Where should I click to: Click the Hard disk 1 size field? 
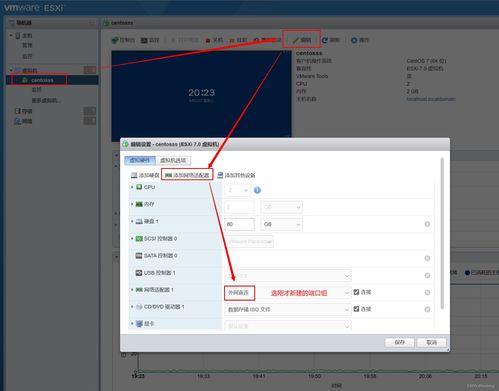(239, 224)
